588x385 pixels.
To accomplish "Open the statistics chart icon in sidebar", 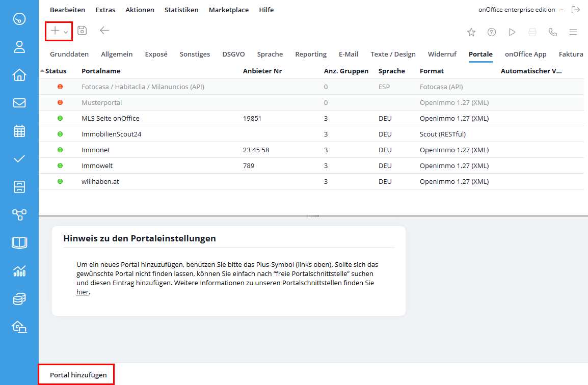I will 19,270.
